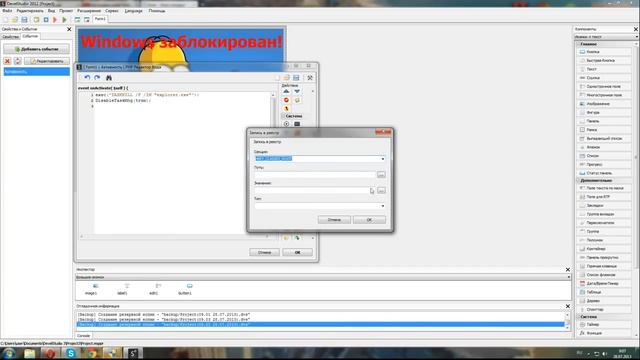Click the save project toolbar icon
This screenshot has height=360, width=640.
pyautogui.click(x=24, y=20)
